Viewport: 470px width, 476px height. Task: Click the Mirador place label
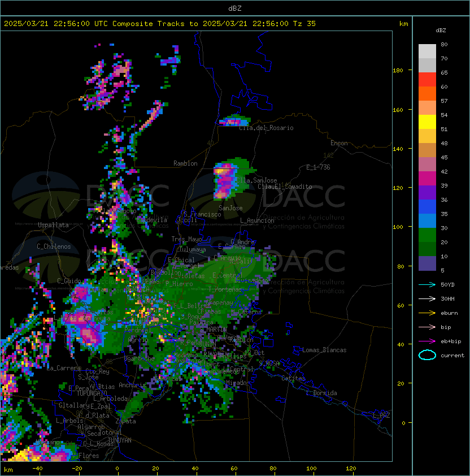pyautogui.click(x=238, y=383)
